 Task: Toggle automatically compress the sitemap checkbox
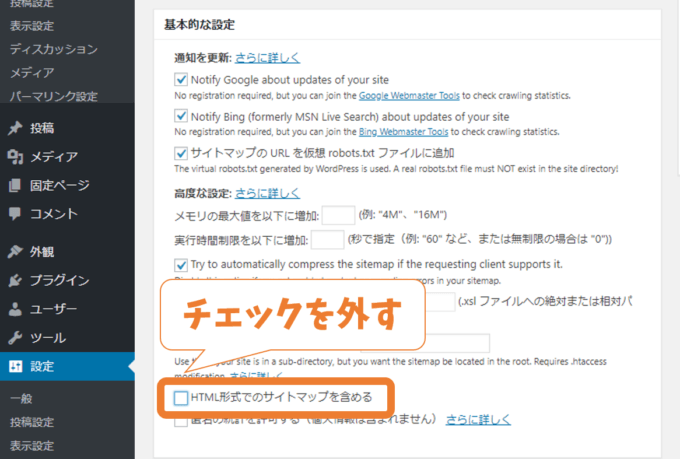coord(181,265)
